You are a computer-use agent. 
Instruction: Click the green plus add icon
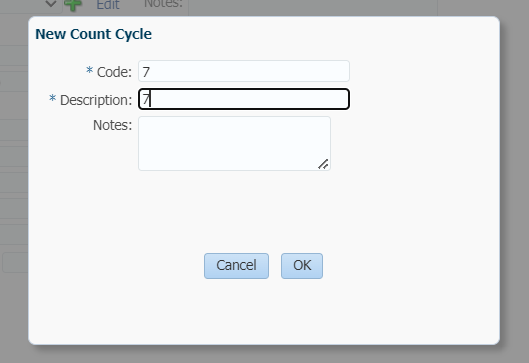pyautogui.click(x=73, y=5)
